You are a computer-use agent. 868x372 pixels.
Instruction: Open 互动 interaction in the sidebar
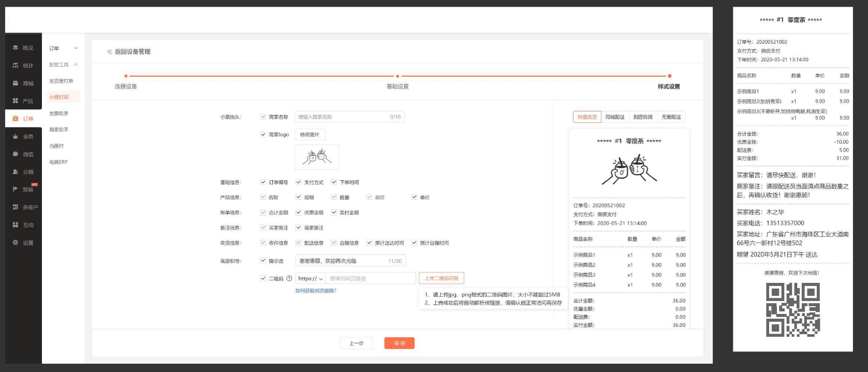[23, 225]
